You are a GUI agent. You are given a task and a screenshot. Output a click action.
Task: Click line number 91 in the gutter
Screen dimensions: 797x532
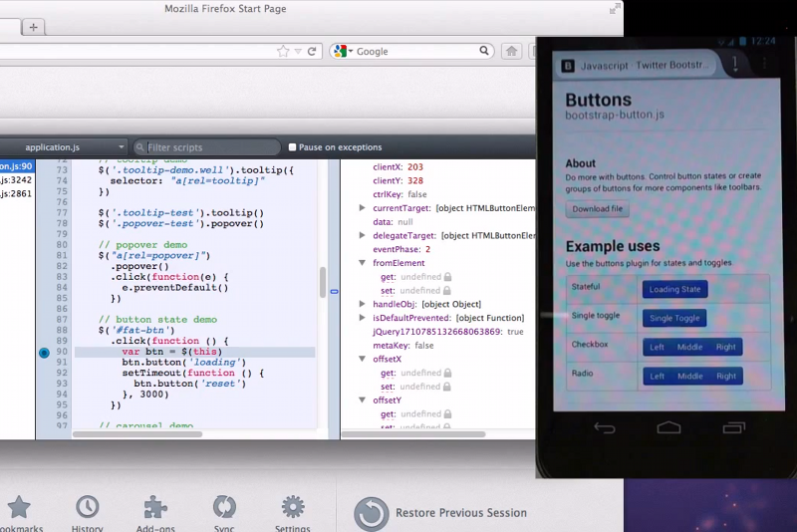[62, 362]
